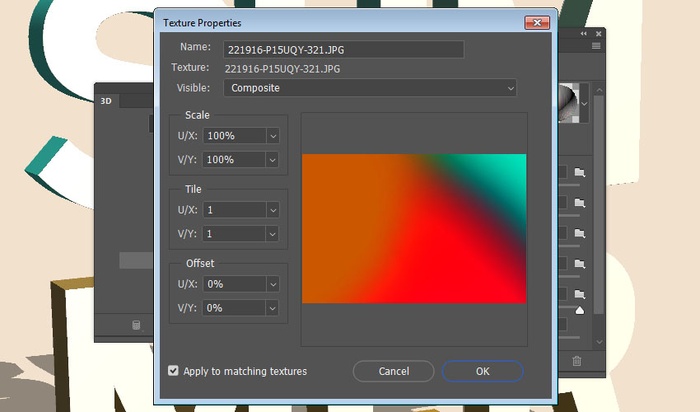700x412 pixels.
Task: Click fourth texture folder icon in Properties panel
Action: click(579, 264)
